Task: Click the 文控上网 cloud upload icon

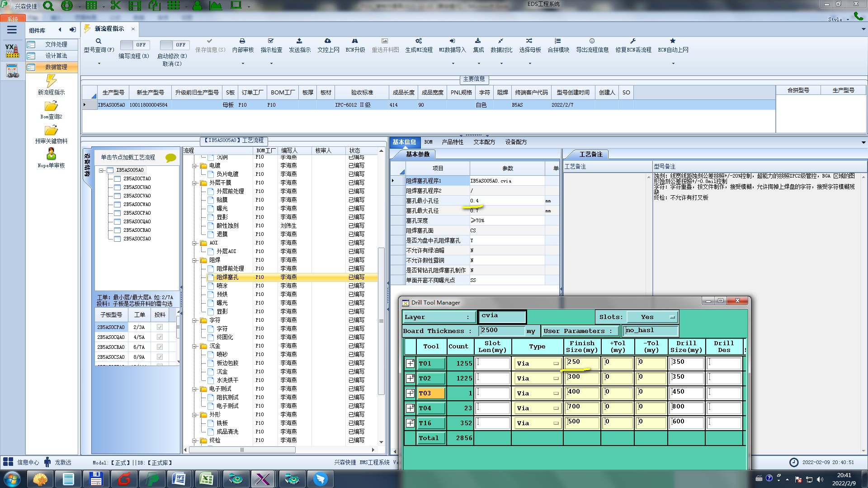Action: 328,41
